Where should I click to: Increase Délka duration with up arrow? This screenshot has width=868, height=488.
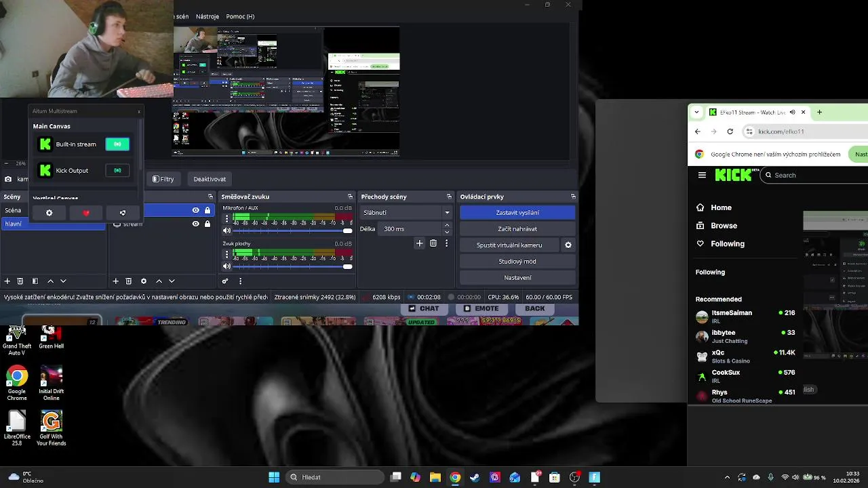[x=447, y=226]
